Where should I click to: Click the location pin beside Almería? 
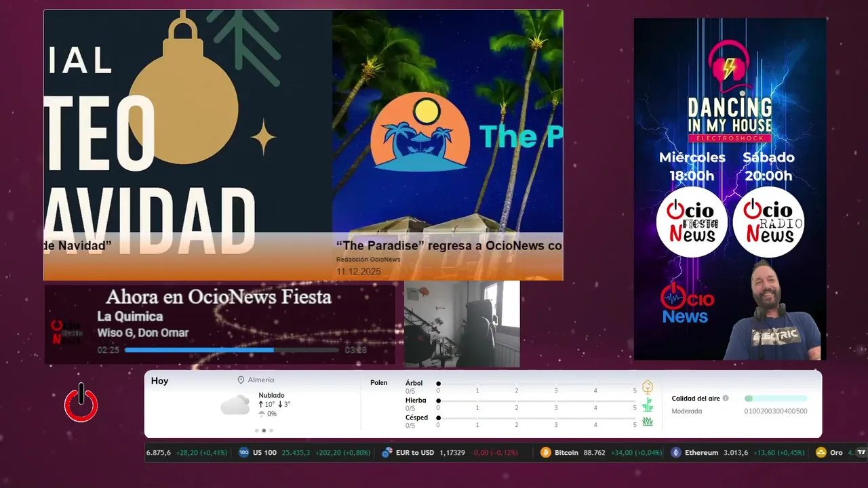[241, 380]
